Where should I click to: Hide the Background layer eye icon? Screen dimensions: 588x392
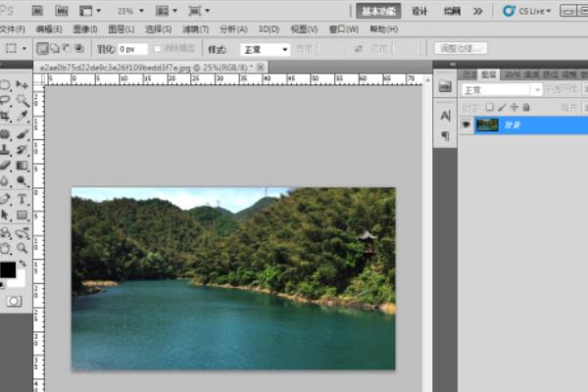click(x=465, y=124)
